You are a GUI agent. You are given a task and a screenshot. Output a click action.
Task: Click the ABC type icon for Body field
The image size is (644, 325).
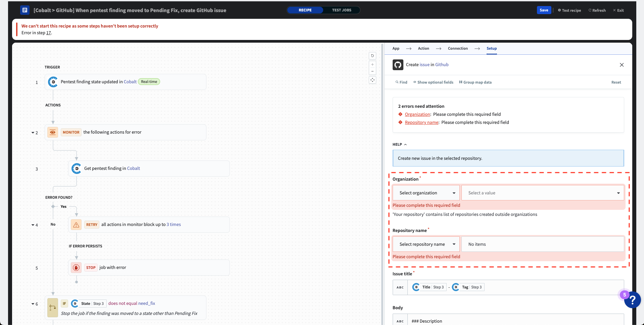[400, 321]
